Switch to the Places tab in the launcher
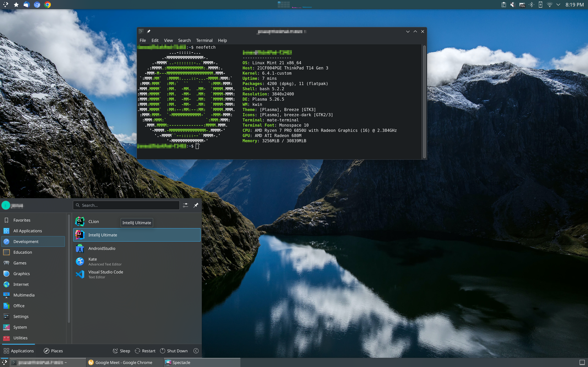This screenshot has height=367, width=588. (53, 350)
